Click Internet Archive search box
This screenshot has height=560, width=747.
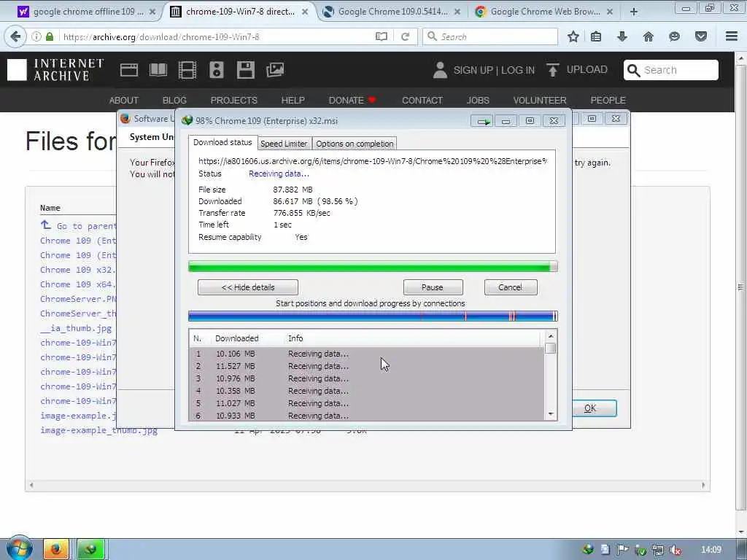coord(671,70)
